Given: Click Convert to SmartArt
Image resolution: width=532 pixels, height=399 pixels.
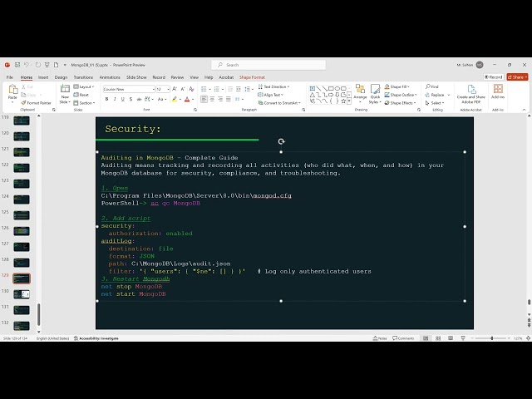Looking at the screenshot, I should [x=279, y=103].
